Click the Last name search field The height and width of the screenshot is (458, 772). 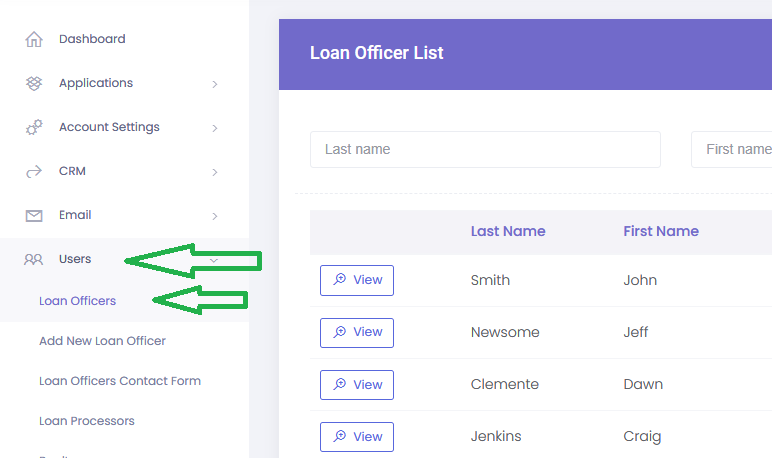coord(485,149)
